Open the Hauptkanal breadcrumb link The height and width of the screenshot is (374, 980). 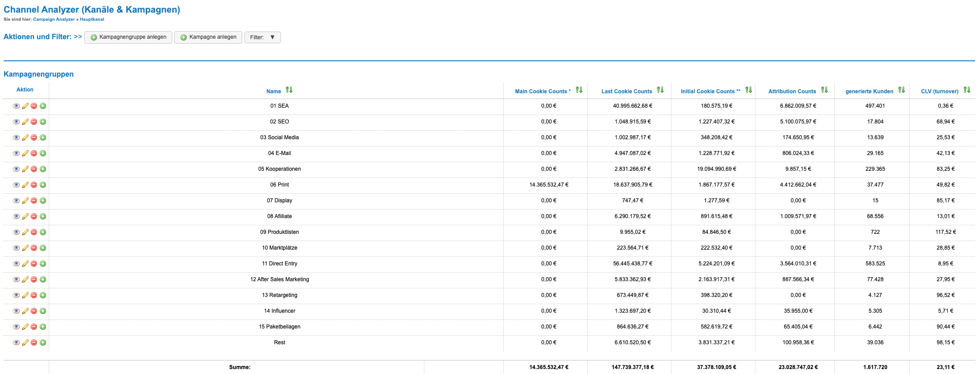pos(92,19)
